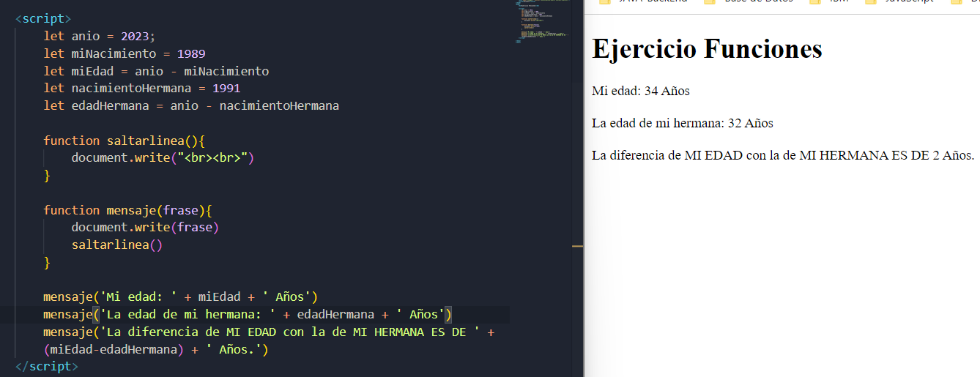Click the line declaring edadHermana
Image resolution: width=980 pixels, height=377 pixels.
point(191,106)
